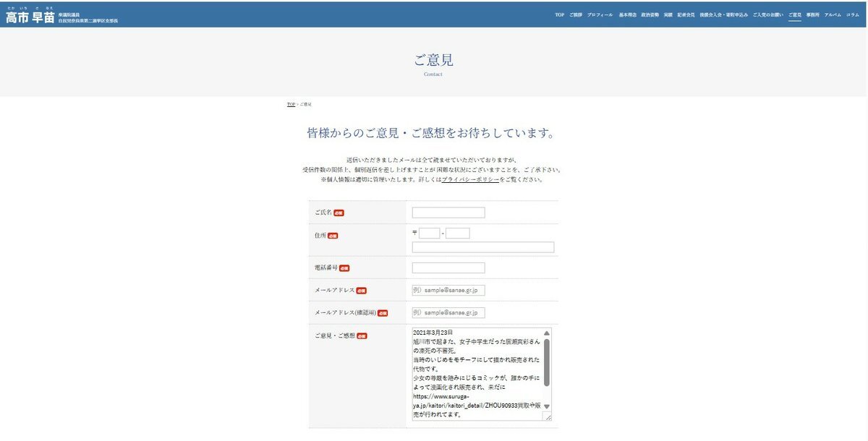Open 後援会入会・寄附申込み page
Screen dimensions: 868x441
point(723,14)
